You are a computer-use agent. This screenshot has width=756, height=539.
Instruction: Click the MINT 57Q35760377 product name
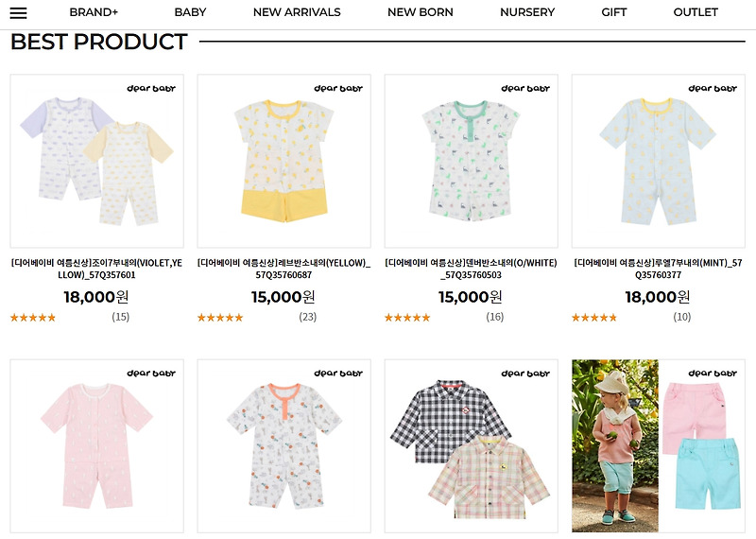tap(658, 269)
